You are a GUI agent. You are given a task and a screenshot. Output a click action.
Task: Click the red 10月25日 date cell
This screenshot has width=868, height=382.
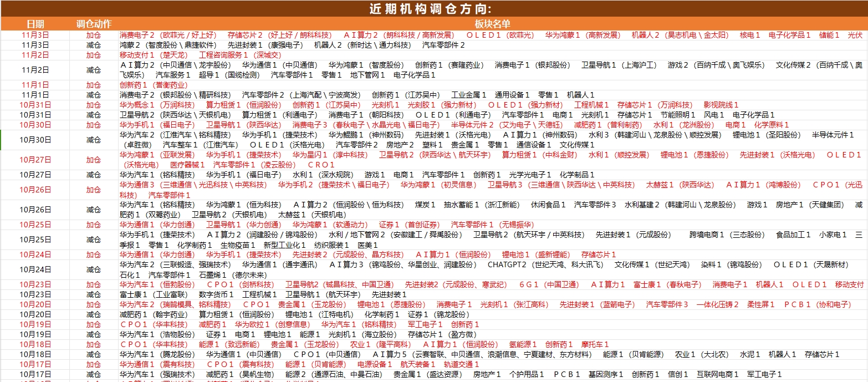(x=35, y=225)
